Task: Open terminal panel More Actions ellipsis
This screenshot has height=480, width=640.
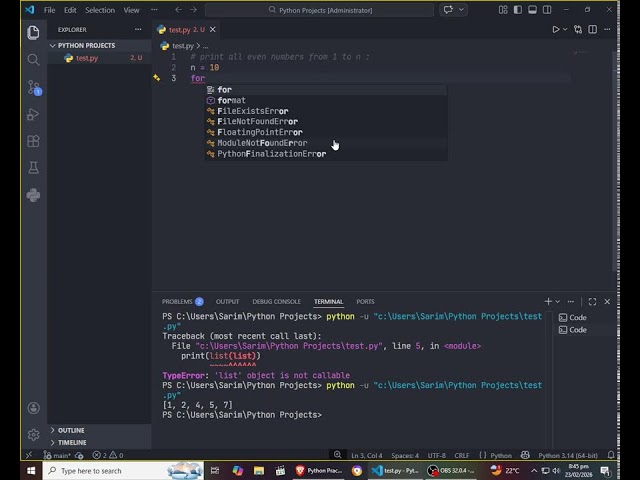Action: 571,301
